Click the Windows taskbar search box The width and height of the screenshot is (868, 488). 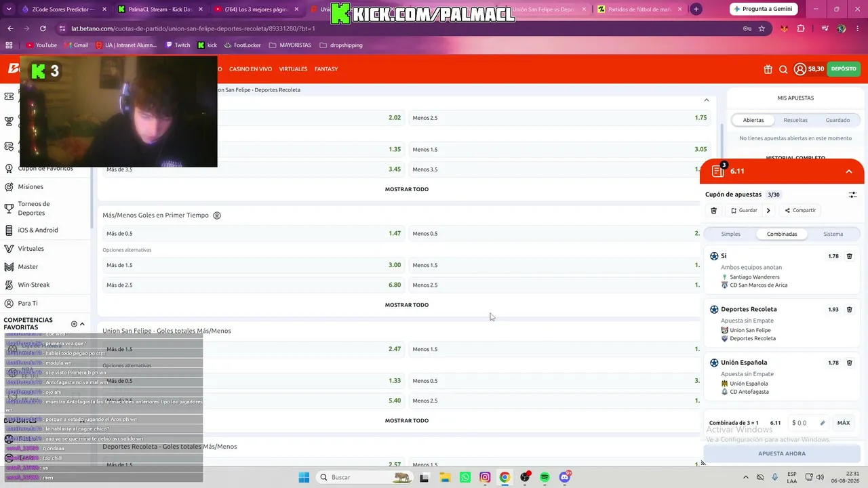pos(364,477)
